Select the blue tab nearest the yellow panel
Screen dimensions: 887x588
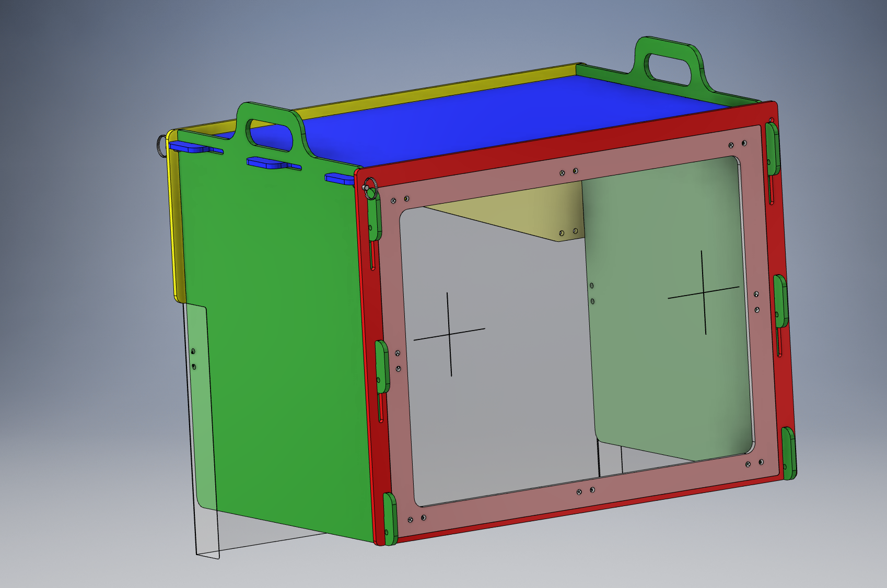[195, 147]
